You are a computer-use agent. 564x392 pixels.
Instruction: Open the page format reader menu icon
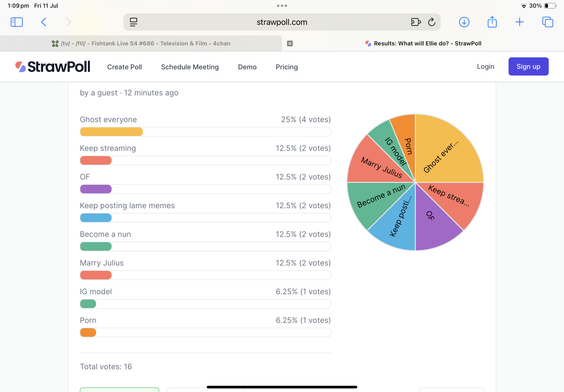pos(134,22)
